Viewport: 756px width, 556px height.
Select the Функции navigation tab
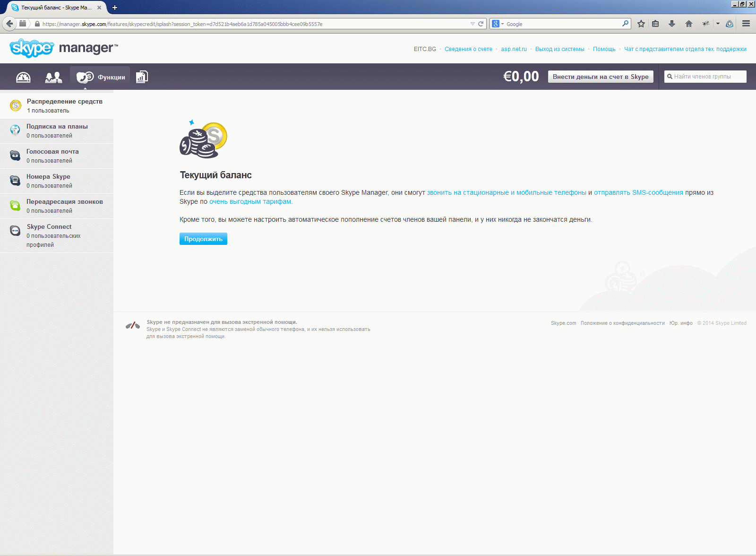click(100, 77)
